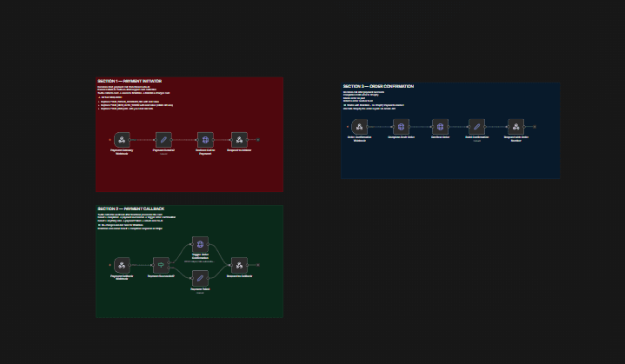Select the final respond node in Section 3
The width and height of the screenshot is (625, 364).
(x=515, y=127)
